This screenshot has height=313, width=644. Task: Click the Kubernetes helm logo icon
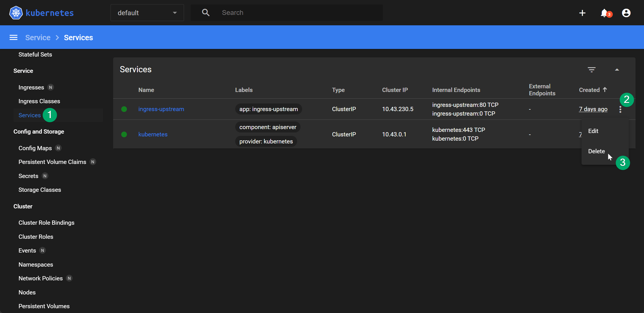coord(16,13)
